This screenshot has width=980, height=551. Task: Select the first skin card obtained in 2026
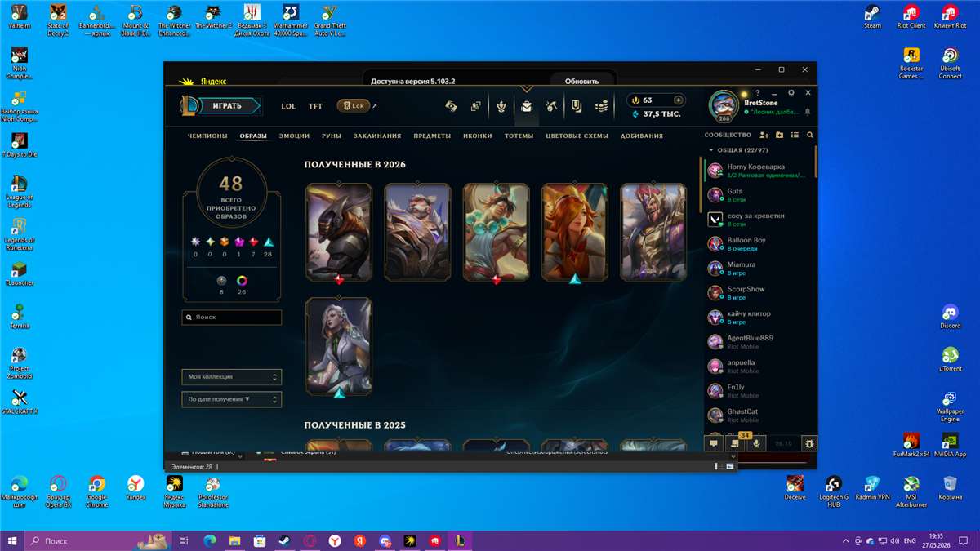click(x=339, y=233)
